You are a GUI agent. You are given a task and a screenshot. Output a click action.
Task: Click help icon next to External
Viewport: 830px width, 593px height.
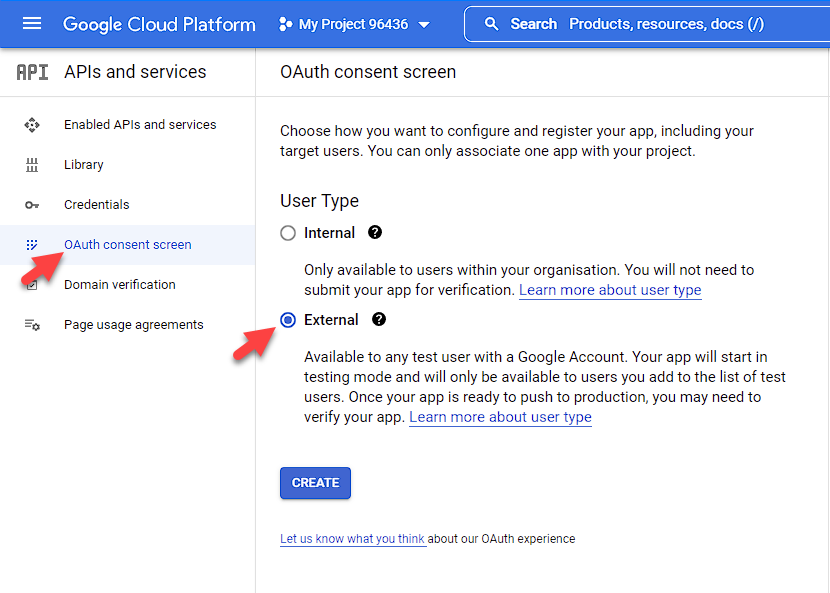click(379, 320)
